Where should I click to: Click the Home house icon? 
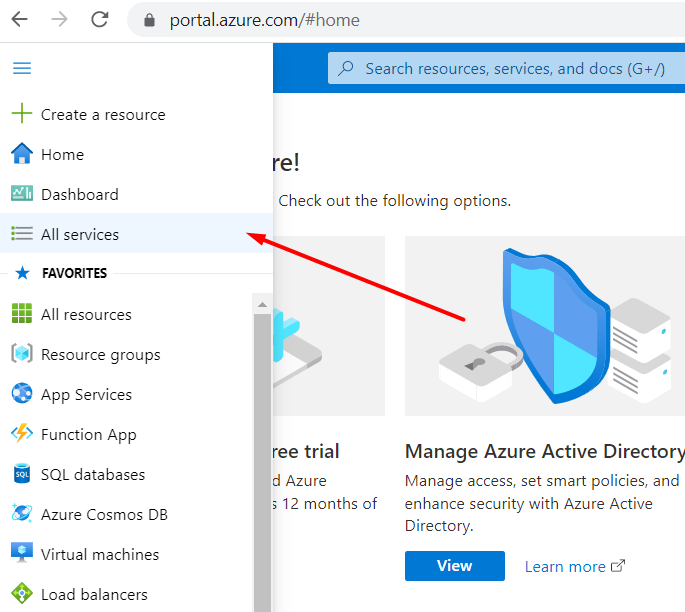point(22,154)
